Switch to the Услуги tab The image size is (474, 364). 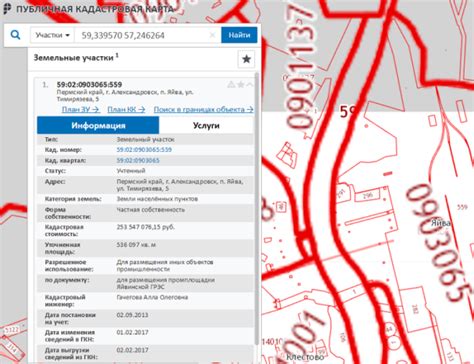pyautogui.click(x=206, y=125)
